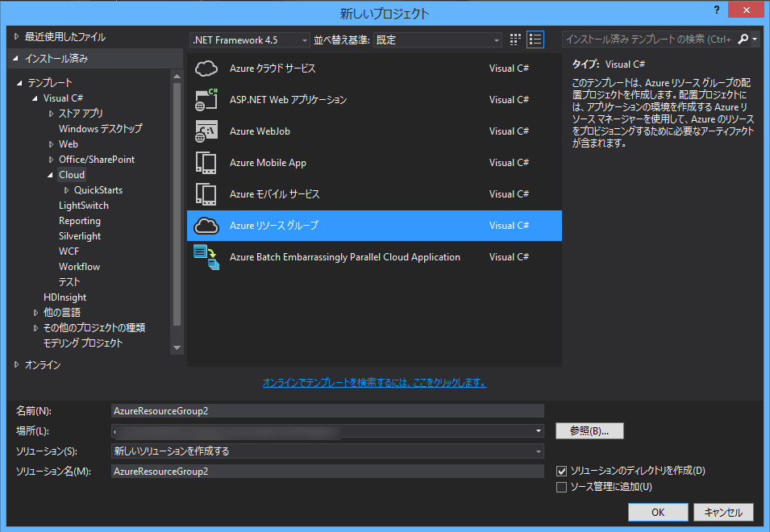Select Azure WebJob template name
Screen dimensions: 770x532
(260, 131)
